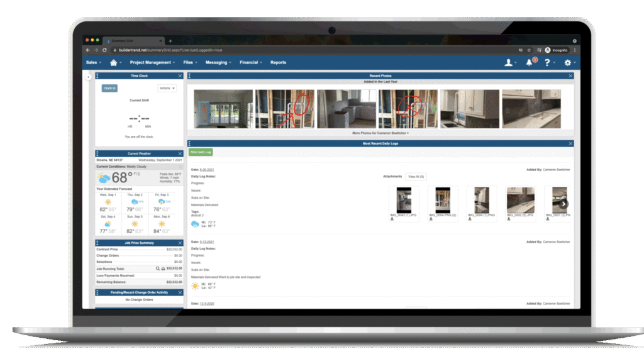The width and height of the screenshot is (644, 354).
Task: Open the Reports menu item
Action: [x=278, y=62]
